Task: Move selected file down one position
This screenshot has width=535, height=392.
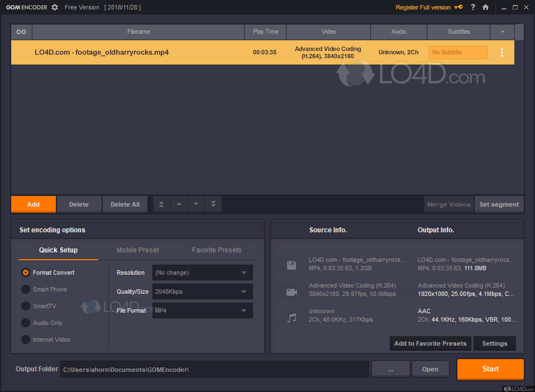Action: point(196,204)
